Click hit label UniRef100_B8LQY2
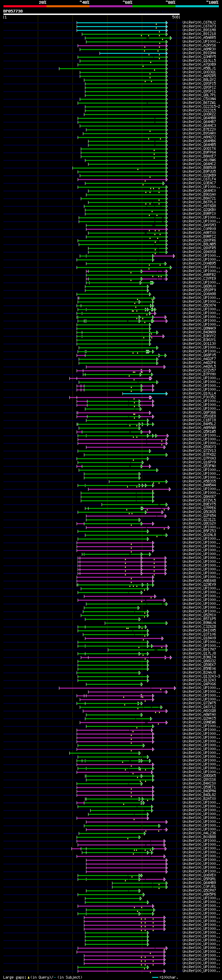Image resolution: width=222 pixels, height=980 pixels. (x=199, y=80)
